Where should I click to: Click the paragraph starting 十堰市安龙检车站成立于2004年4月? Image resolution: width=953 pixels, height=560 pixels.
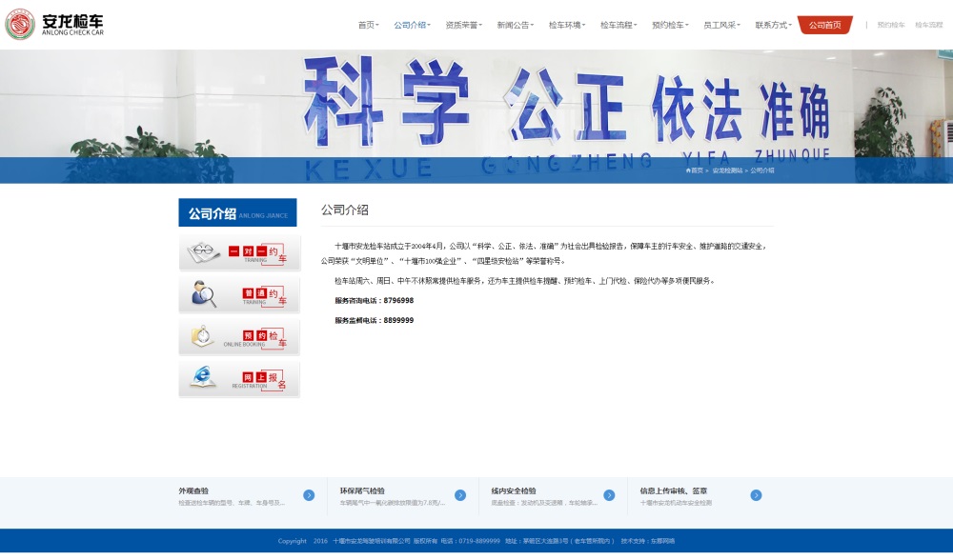[545, 254]
